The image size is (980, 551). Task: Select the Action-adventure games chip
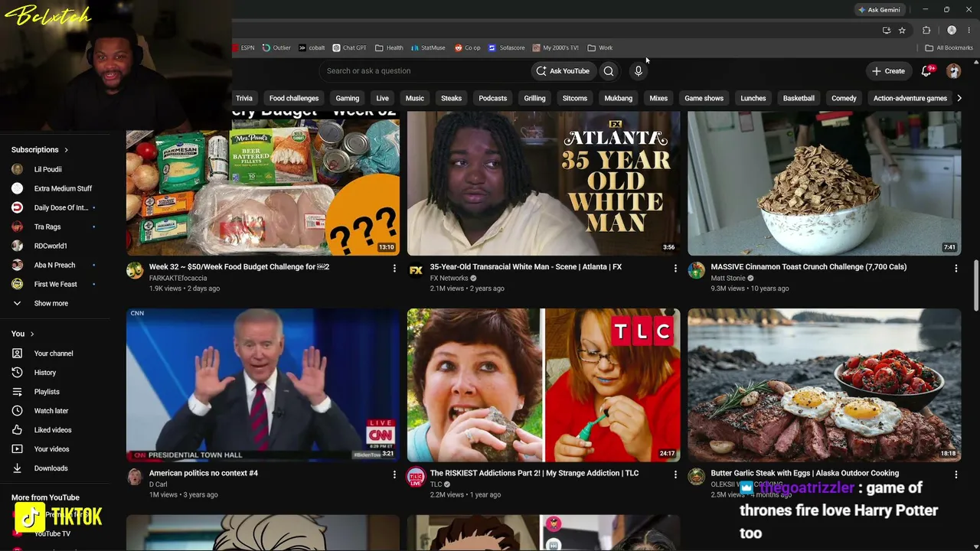[x=910, y=98]
